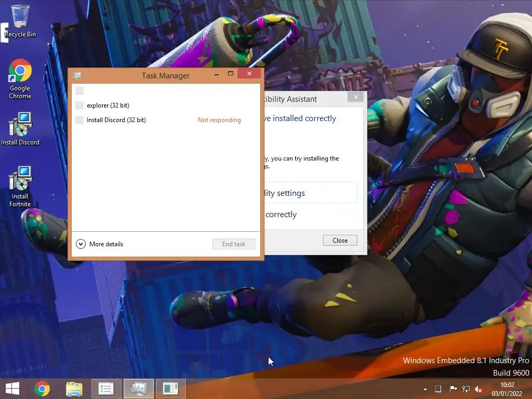Select Install Fortnite desktop icon
Viewport: 532px width, 399px height.
point(20,187)
